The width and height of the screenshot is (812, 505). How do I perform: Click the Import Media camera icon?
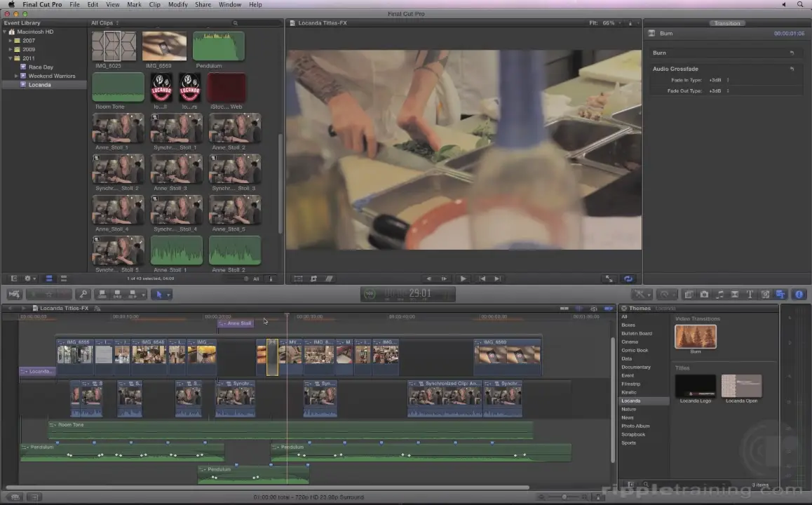coord(14,295)
